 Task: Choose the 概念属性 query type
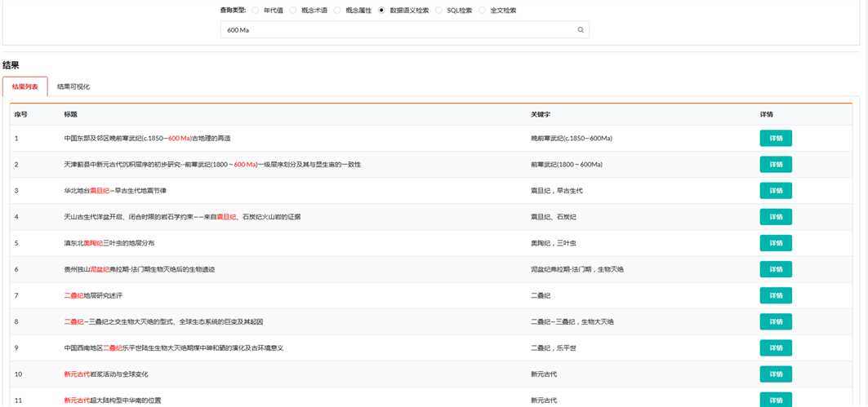pos(337,10)
